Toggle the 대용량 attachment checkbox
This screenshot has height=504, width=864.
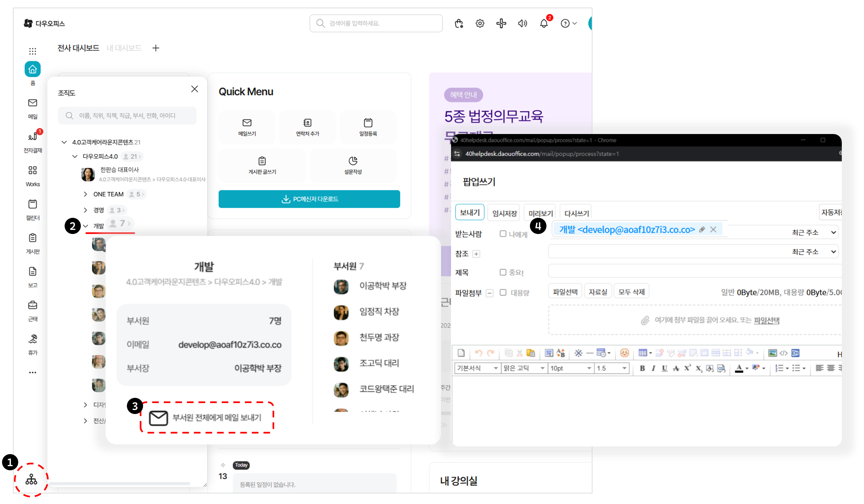click(x=503, y=293)
